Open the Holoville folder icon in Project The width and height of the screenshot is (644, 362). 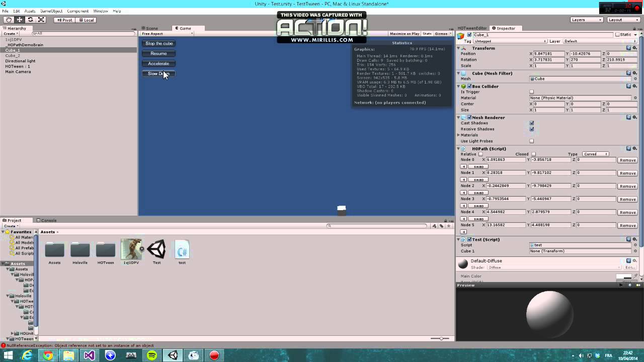[80, 250]
